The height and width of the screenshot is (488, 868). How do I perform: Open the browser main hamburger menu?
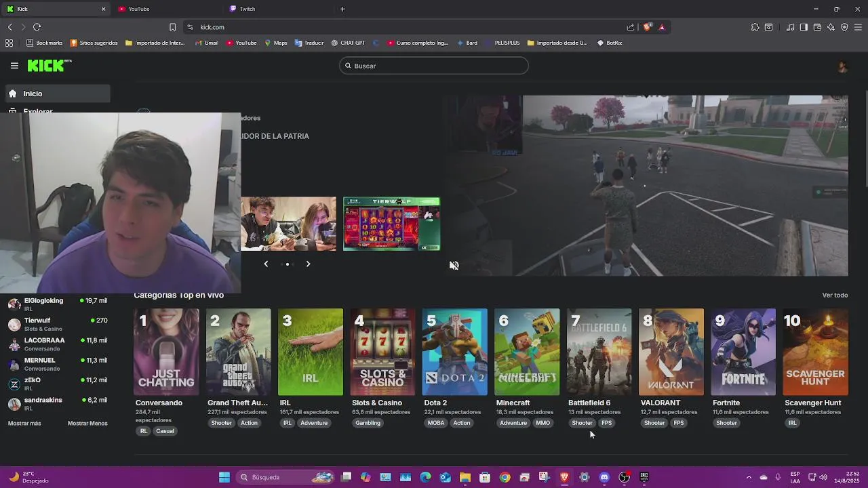(x=858, y=27)
